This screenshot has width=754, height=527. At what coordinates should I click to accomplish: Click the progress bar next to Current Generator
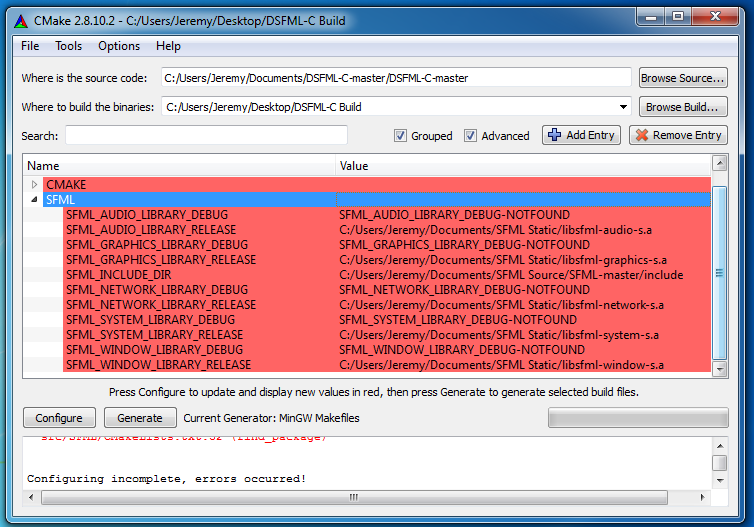coord(638,418)
